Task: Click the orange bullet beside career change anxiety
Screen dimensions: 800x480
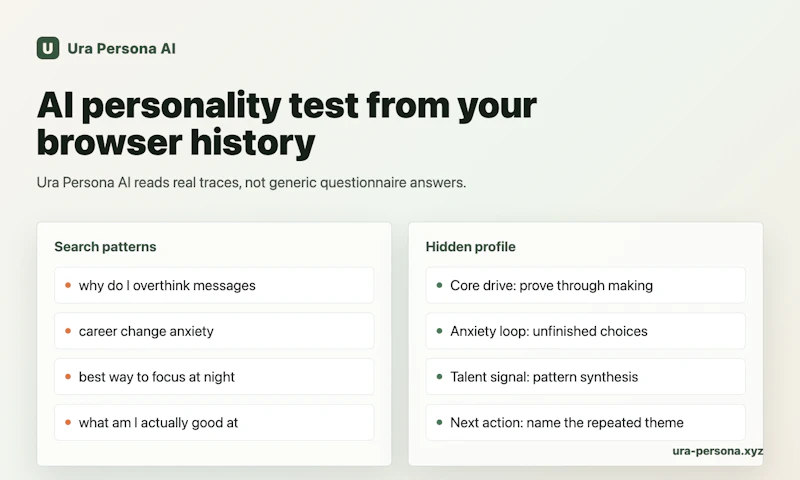Action: [x=68, y=331]
